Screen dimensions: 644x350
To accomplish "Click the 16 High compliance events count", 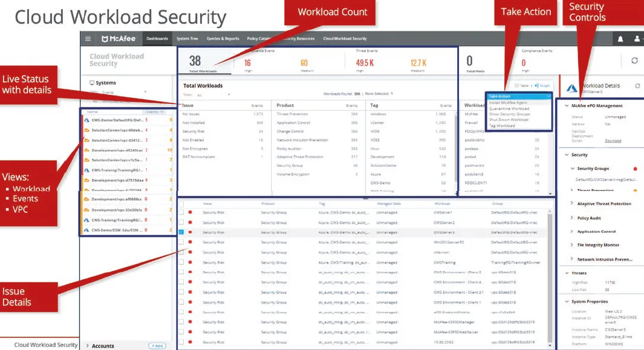I will (x=248, y=63).
